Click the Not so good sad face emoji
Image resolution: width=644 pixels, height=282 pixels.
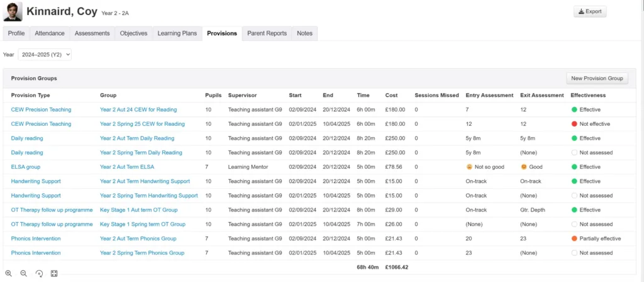469,167
